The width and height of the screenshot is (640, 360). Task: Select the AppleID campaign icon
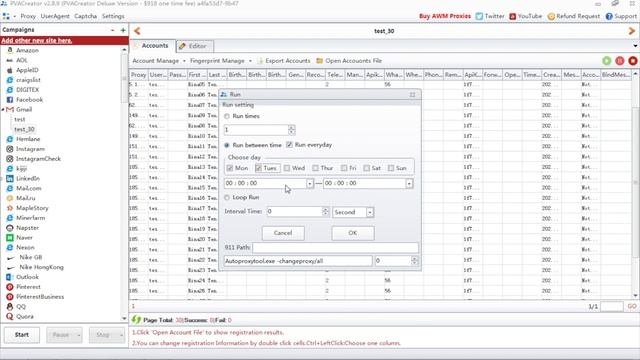pos(10,70)
